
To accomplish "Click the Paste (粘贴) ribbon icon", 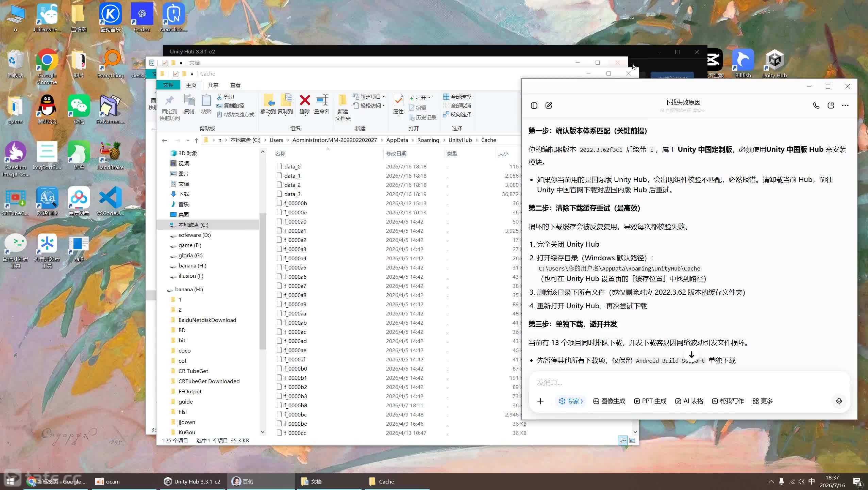I will [206, 104].
